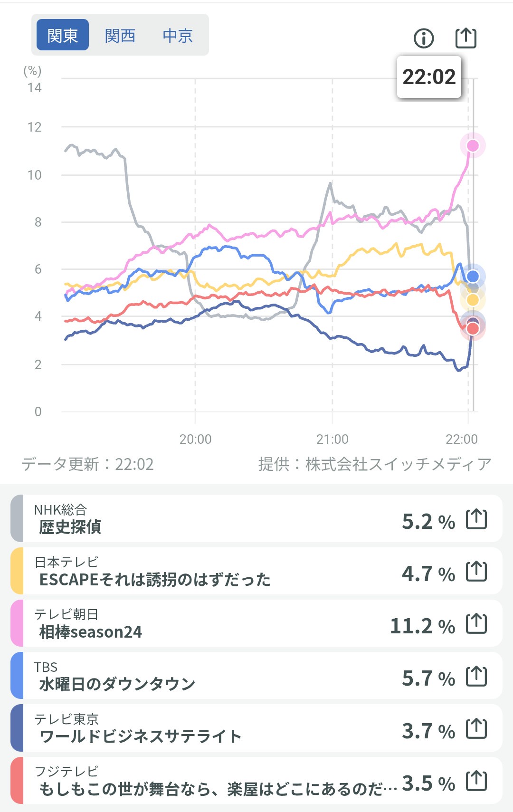Open the 相棒season24 program row
This screenshot has height=812, width=513.
tap(190, 623)
